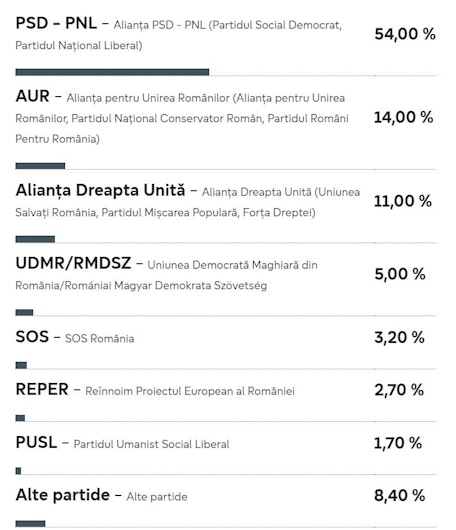This screenshot has height=530, width=456.
Task: Select the Alianța Dreapta Unită heading
Action: tap(100, 190)
